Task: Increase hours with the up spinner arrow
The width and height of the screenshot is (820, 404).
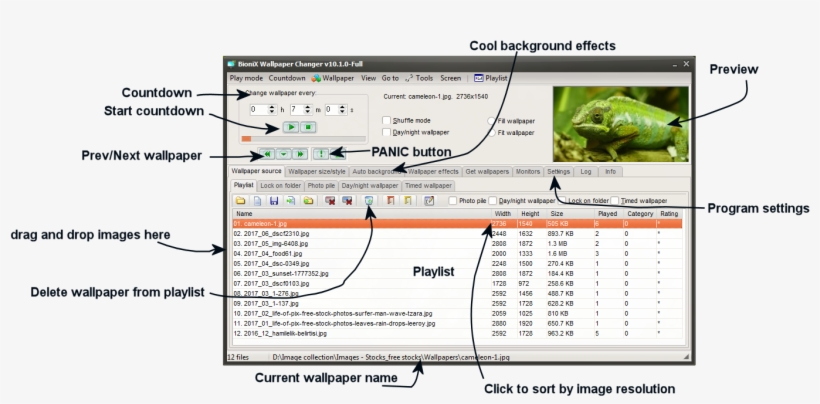Action: [x=272, y=108]
